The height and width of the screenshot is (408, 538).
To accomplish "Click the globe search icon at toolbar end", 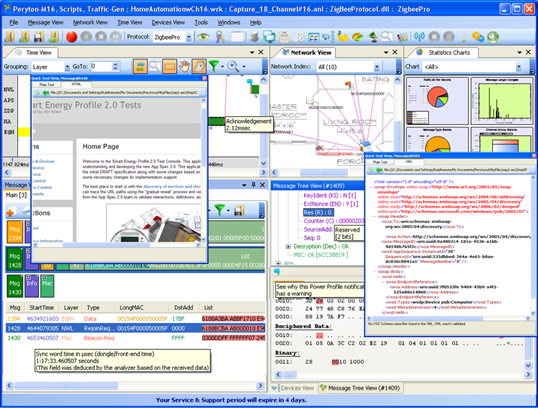I will click(493, 37).
